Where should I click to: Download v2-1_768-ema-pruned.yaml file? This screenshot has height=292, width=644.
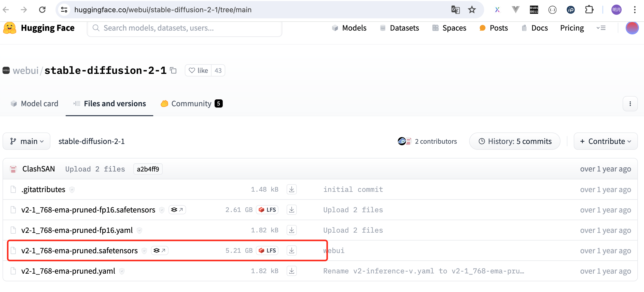click(x=292, y=271)
